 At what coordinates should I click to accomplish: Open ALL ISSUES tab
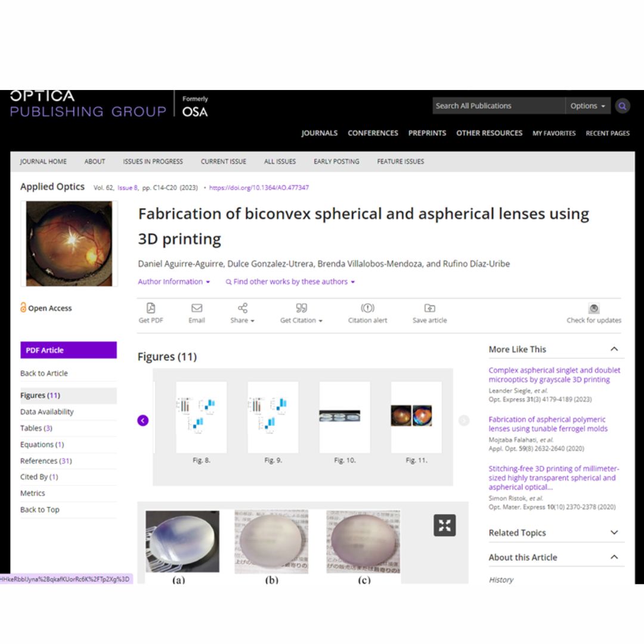[280, 162]
